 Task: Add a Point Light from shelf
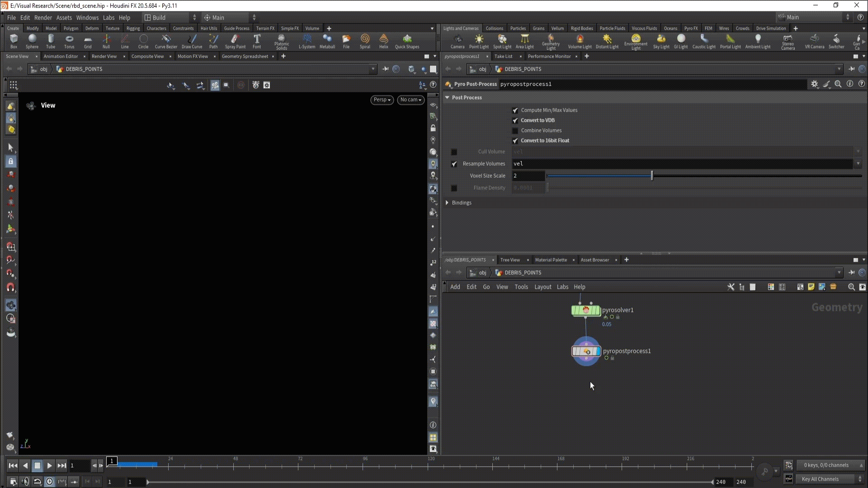pyautogui.click(x=479, y=41)
